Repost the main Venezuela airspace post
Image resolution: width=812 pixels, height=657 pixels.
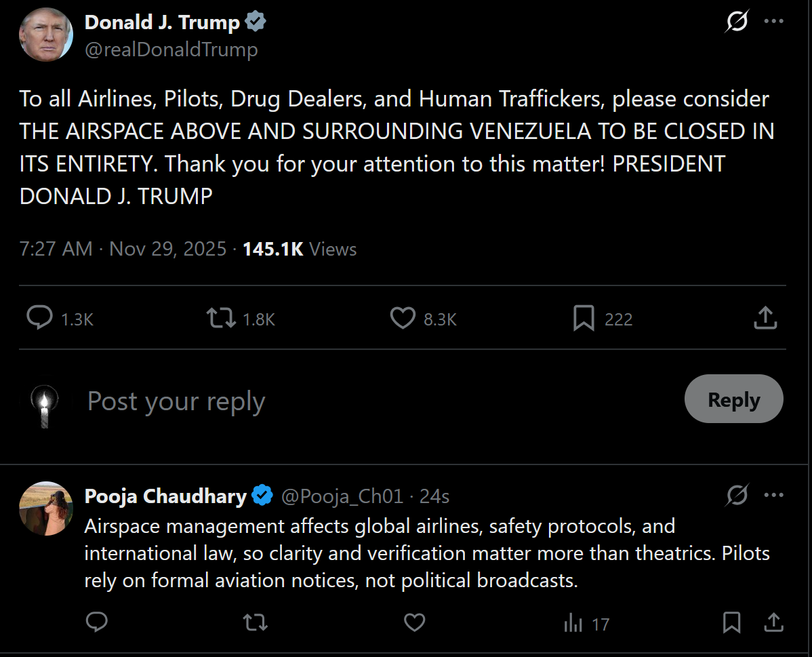(220, 318)
